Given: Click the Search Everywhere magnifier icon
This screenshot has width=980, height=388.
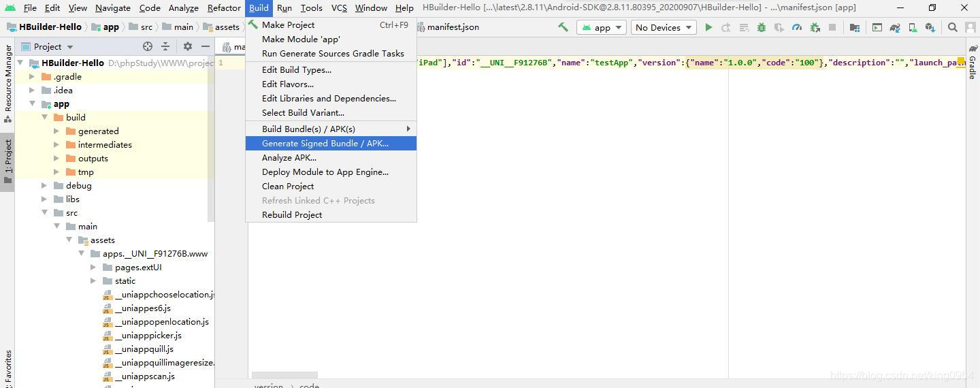Looking at the screenshot, I should (953, 27).
